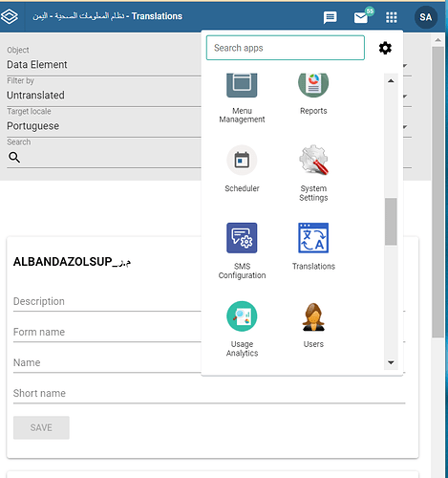Click the Search apps field
This screenshot has height=478, width=448.
(x=286, y=48)
